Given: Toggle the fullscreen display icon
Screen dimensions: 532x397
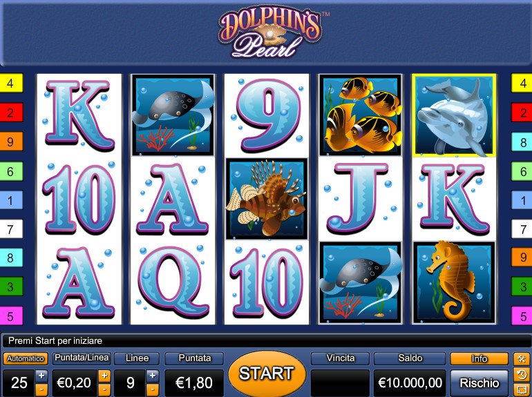Looking at the screenshot, I should pos(522,389).
